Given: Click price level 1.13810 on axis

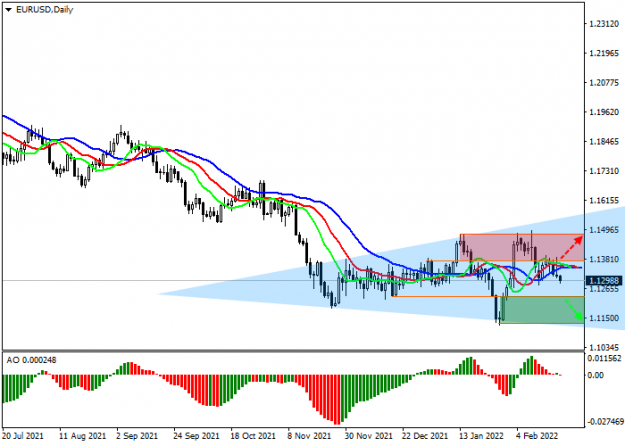Looking at the screenshot, I should pos(604,259).
